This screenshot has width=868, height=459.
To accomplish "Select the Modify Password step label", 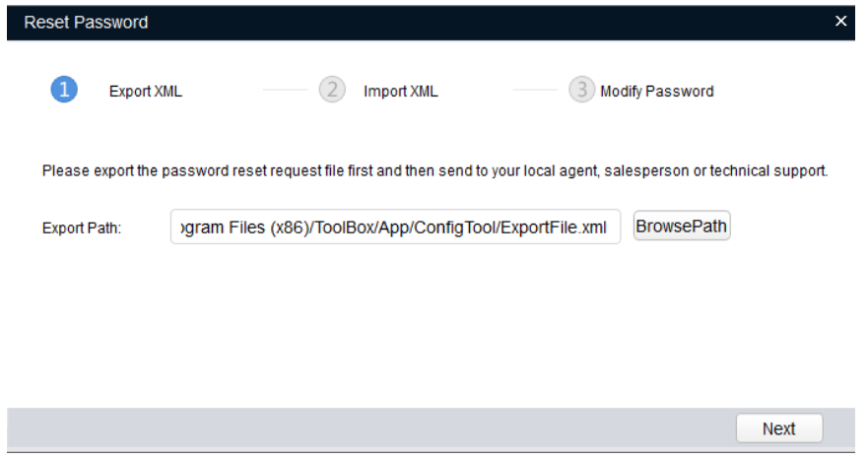I will click(x=657, y=92).
